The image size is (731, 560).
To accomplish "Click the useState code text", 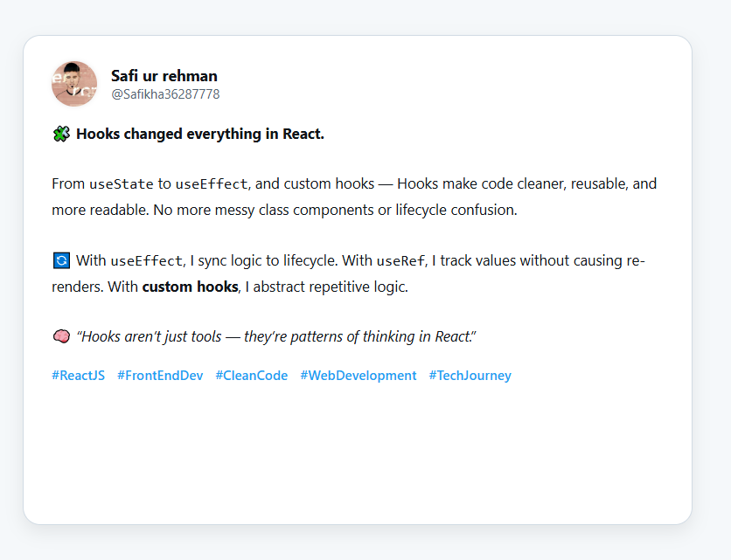I will point(122,184).
